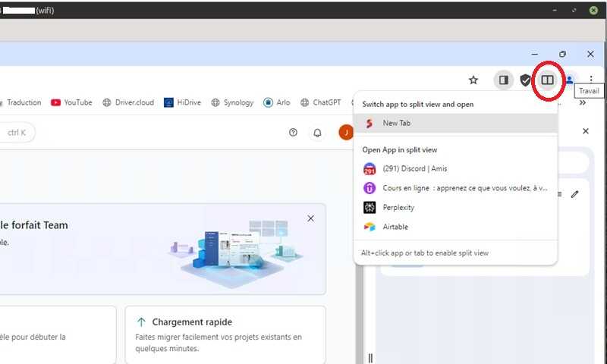Open Discord Amis in split view
Viewport: 607px width, 364px height.
(456, 168)
